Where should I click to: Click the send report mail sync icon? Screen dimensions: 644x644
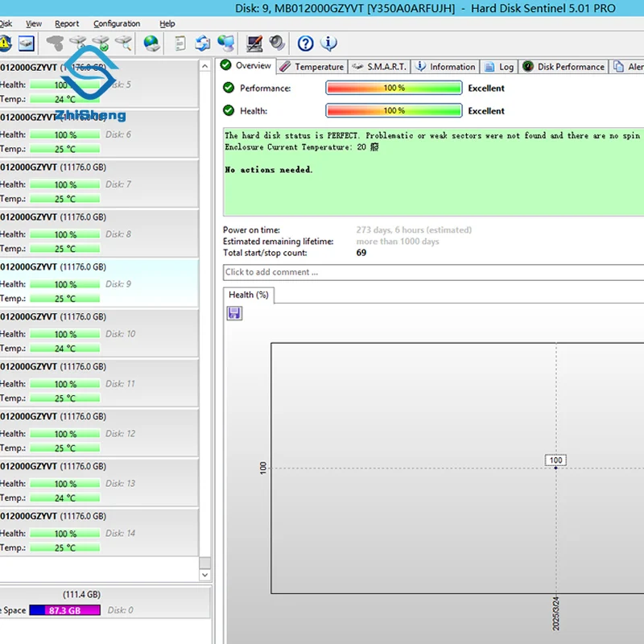[x=203, y=43]
